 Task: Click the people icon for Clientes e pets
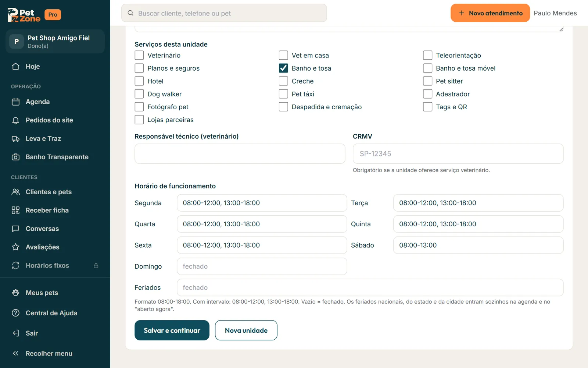click(15, 192)
